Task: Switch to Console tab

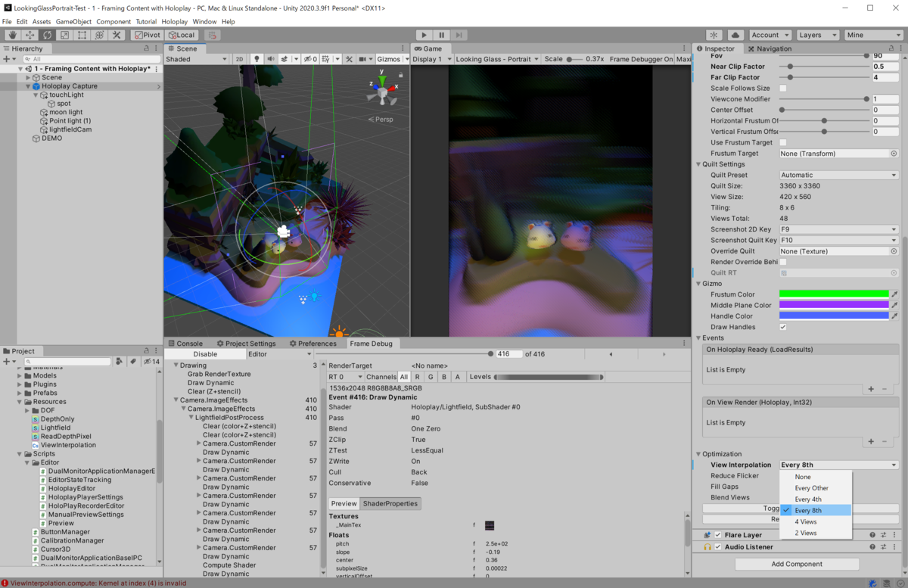Action: (x=185, y=344)
